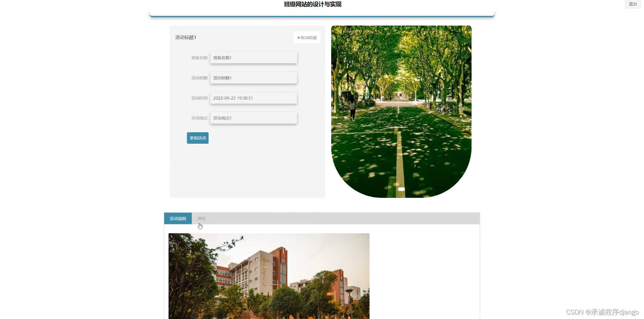Click the 活动标题 input field
Image resolution: width=644 pixels, height=319 pixels.
click(254, 78)
